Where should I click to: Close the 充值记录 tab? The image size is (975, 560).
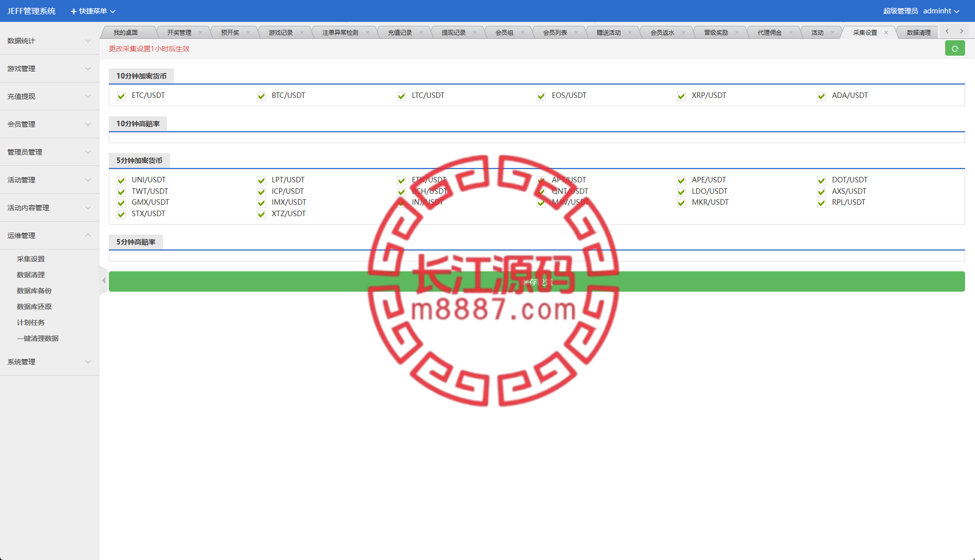[421, 33]
